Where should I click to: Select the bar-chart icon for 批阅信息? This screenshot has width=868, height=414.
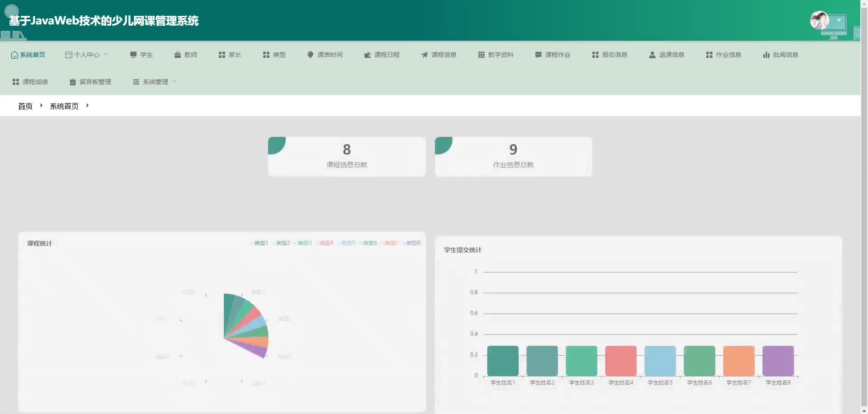click(x=766, y=55)
